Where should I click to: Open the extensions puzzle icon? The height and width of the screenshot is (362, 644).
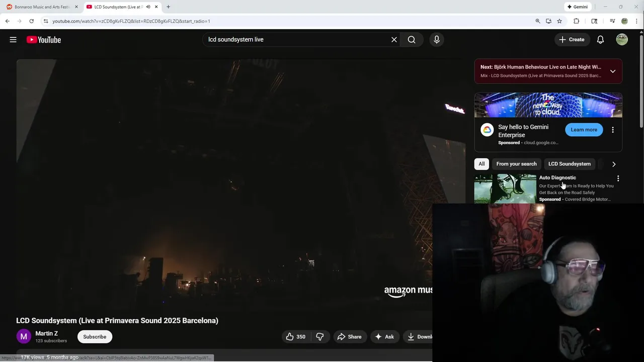point(577,21)
